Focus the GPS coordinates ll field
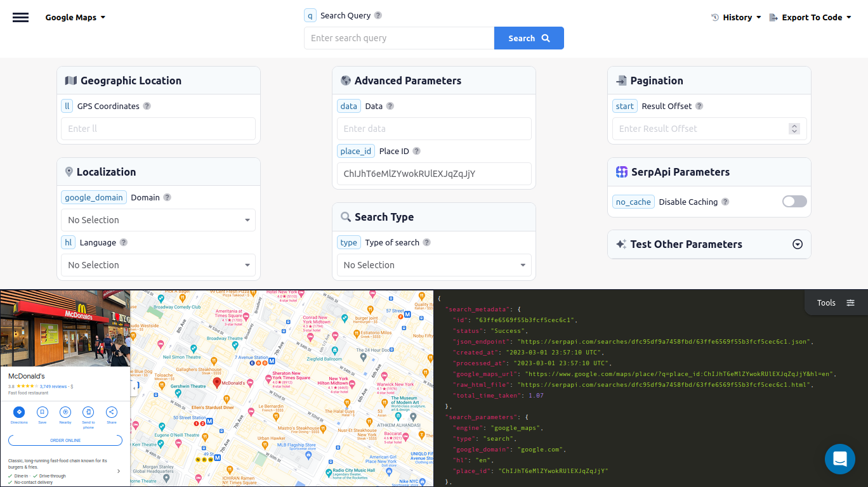 [159, 129]
